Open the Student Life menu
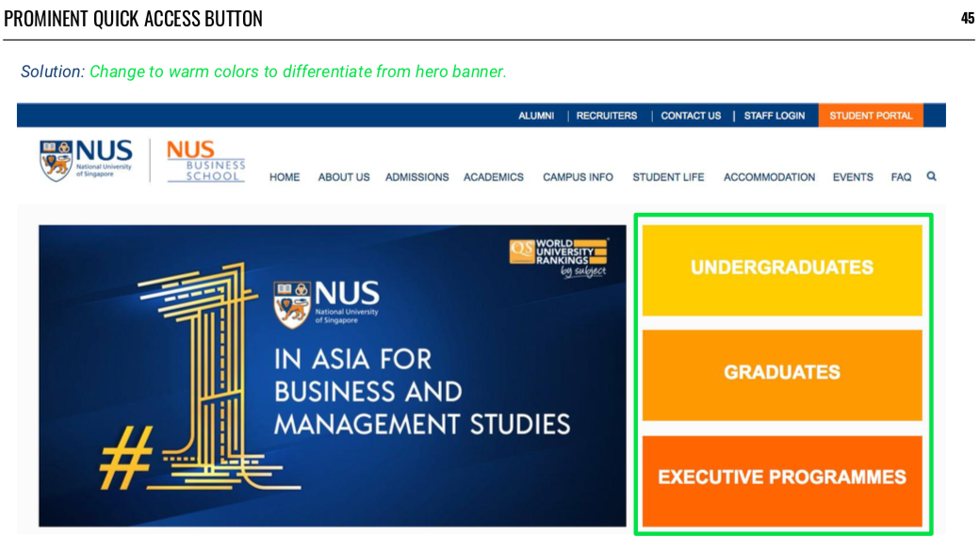The width and height of the screenshot is (980, 553). pos(668,177)
